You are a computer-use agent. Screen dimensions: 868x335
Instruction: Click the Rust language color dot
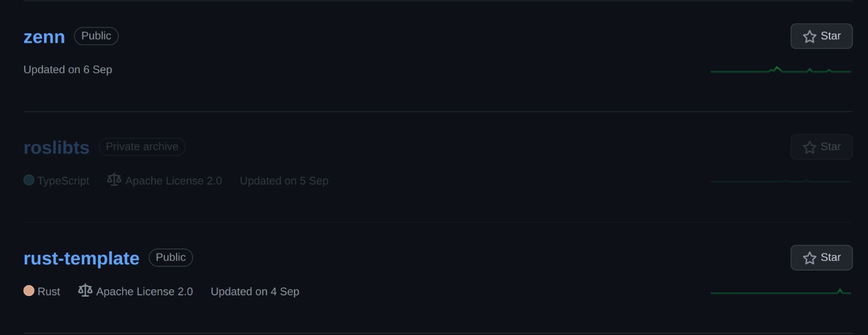tap(29, 290)
